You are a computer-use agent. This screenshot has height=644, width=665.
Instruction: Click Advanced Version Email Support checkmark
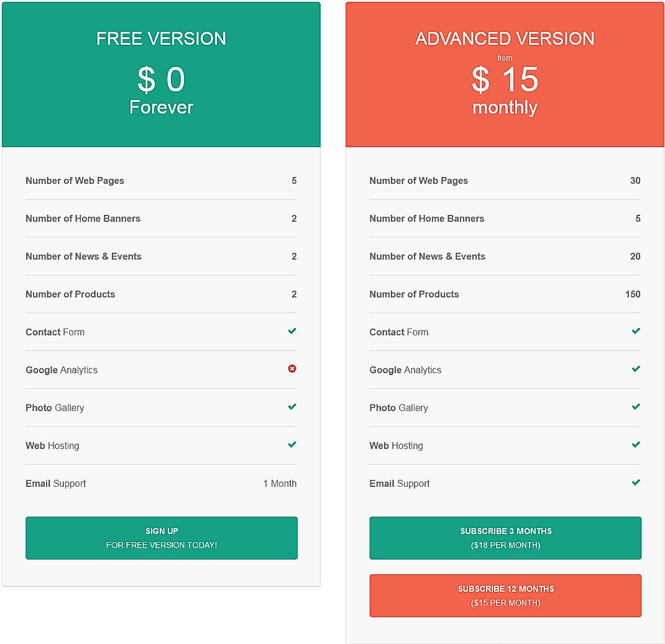636,483
